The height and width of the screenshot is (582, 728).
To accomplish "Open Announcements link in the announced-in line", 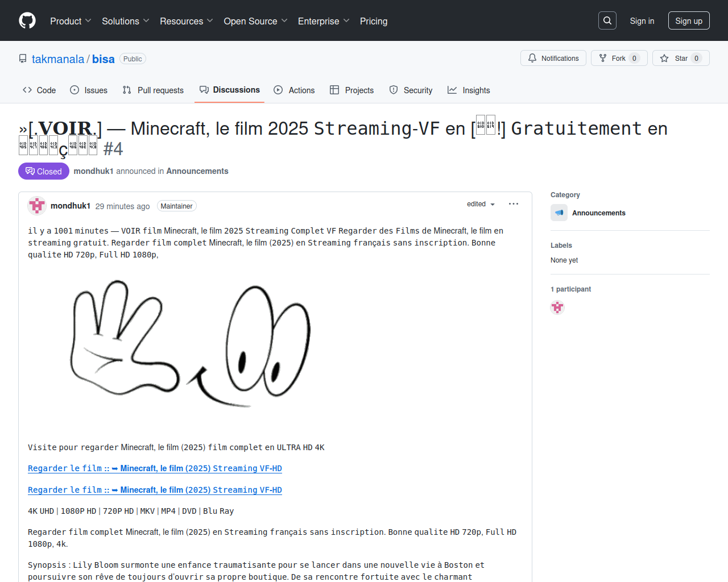I will 197,171.
